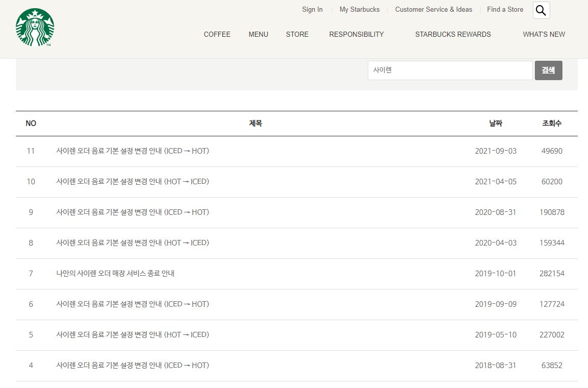The image size is (588, 388).
Task: Click the Starbucks siren logo
Action: click(35, 28)
